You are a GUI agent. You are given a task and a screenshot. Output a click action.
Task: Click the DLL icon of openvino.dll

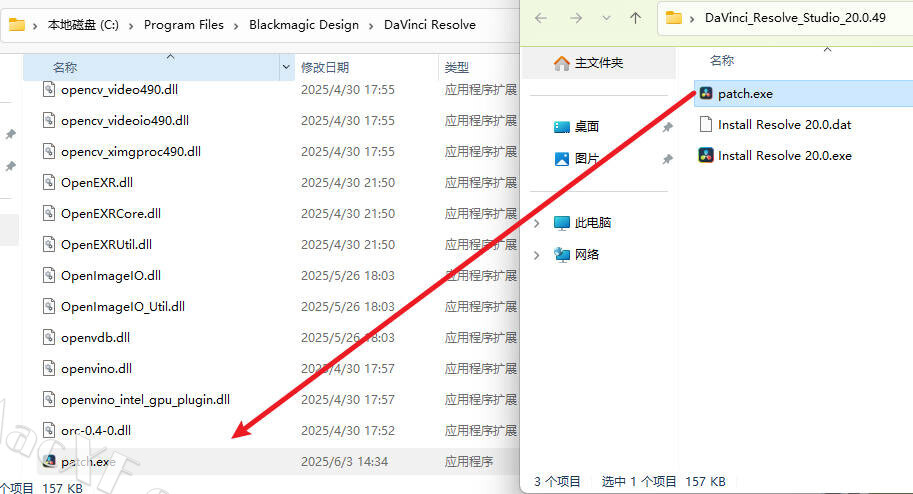click(x=49, y=368)
